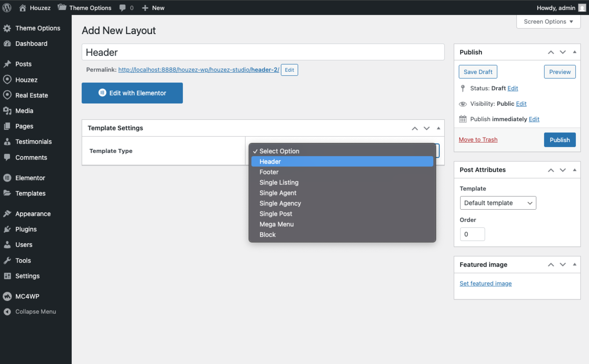The width and height of the screenshot is (589, 364).
Task: Click the admin avatar in the top right
Action: (x=582, y=8)
